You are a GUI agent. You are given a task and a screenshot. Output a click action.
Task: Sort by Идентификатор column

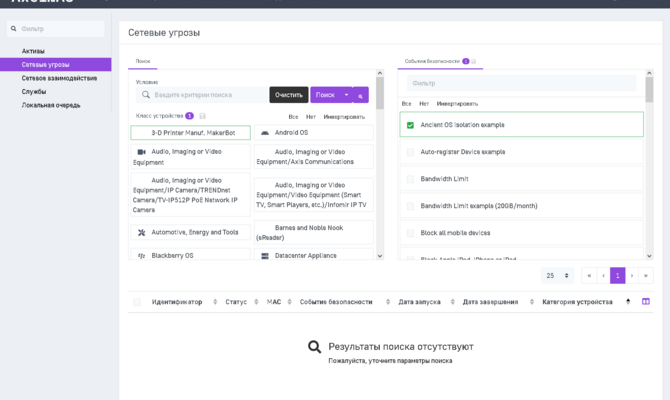177,301
